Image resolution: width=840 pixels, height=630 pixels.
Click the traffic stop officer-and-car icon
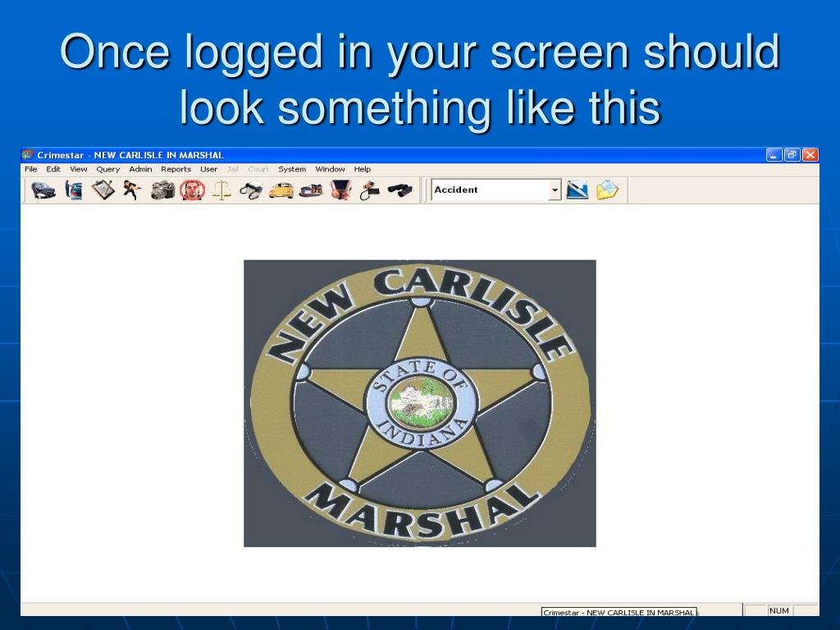tap(74, 190)
